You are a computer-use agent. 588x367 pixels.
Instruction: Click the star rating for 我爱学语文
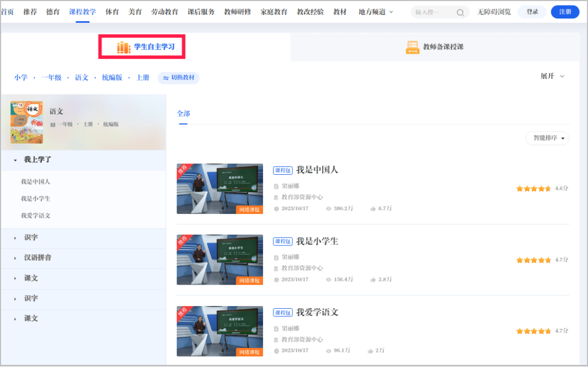pos(533,331)
